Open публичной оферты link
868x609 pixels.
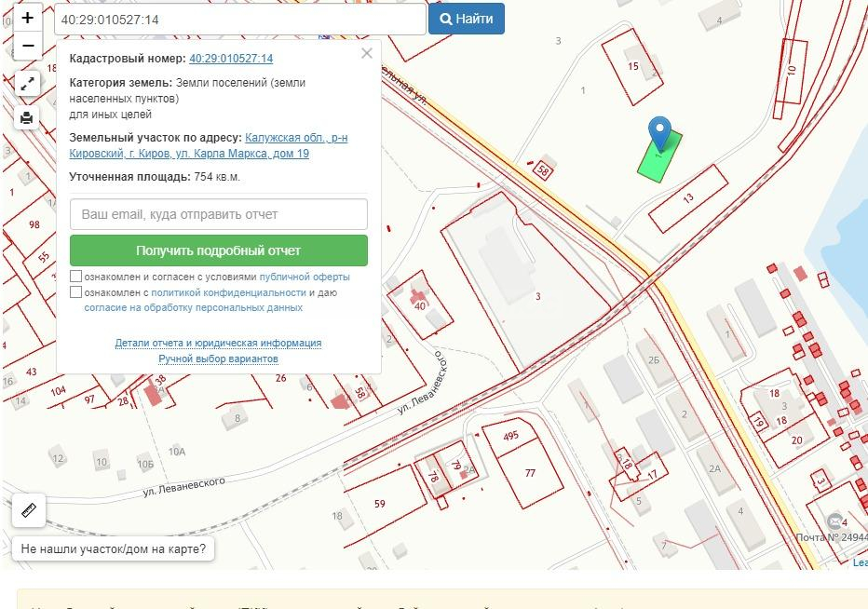tap(305, 277)
